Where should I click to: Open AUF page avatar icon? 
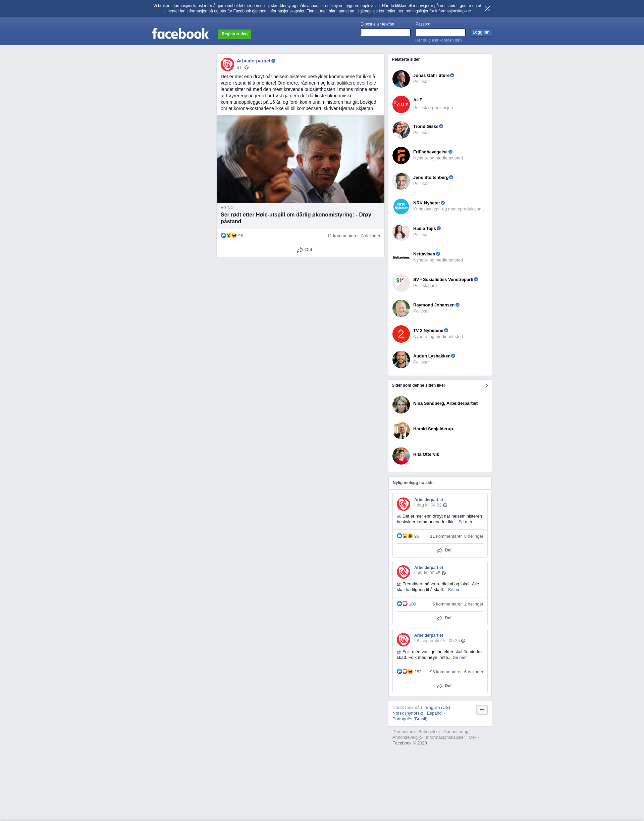point(401,104)
